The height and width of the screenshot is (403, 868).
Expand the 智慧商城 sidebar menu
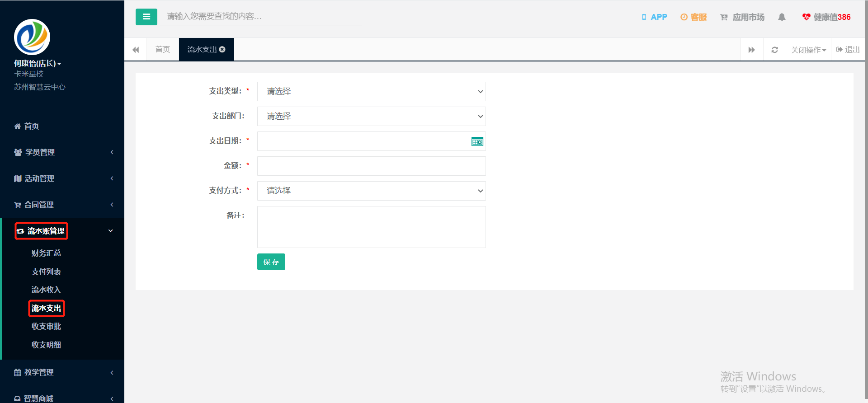point(62,398)
